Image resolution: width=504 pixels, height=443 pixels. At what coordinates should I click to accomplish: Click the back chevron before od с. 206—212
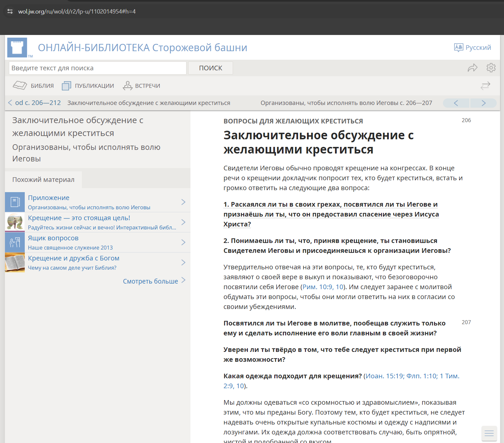coord(10,103)
